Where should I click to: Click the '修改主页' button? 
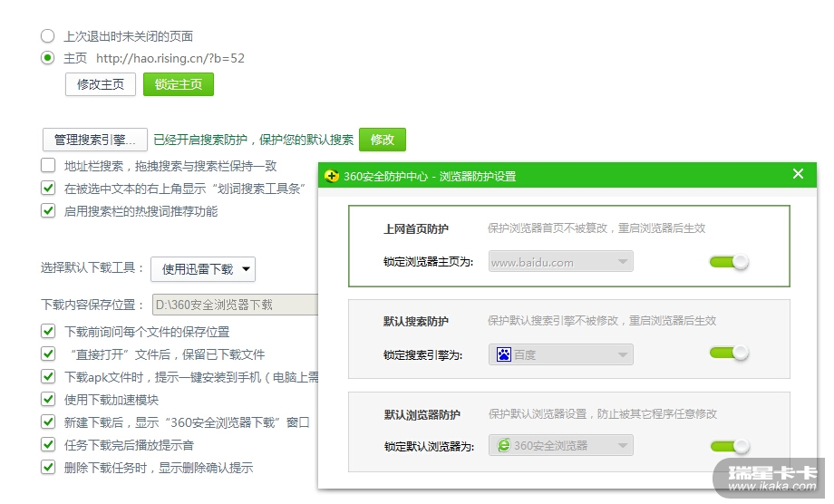coord(101,84)
